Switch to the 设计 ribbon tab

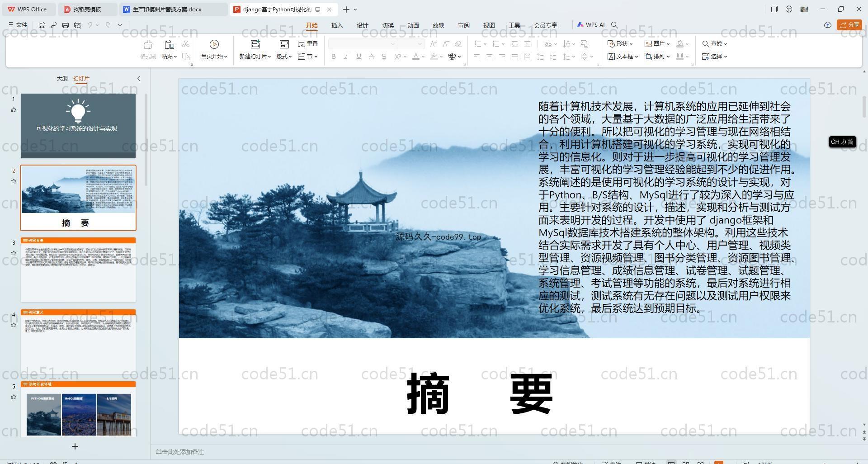[362, 25]
